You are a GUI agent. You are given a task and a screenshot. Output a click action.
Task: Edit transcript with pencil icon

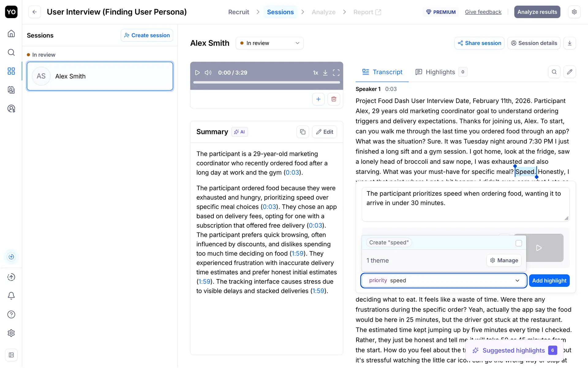(569, 72)
